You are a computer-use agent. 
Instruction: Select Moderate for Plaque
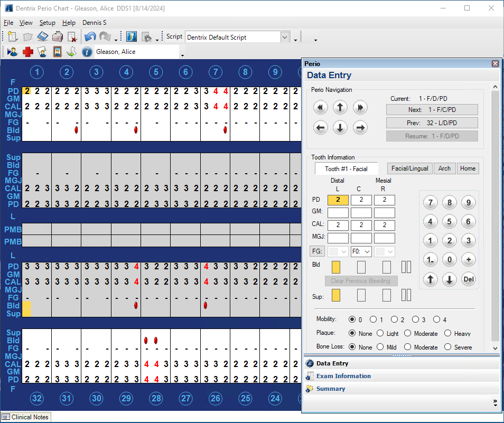(x=407, y=333)
